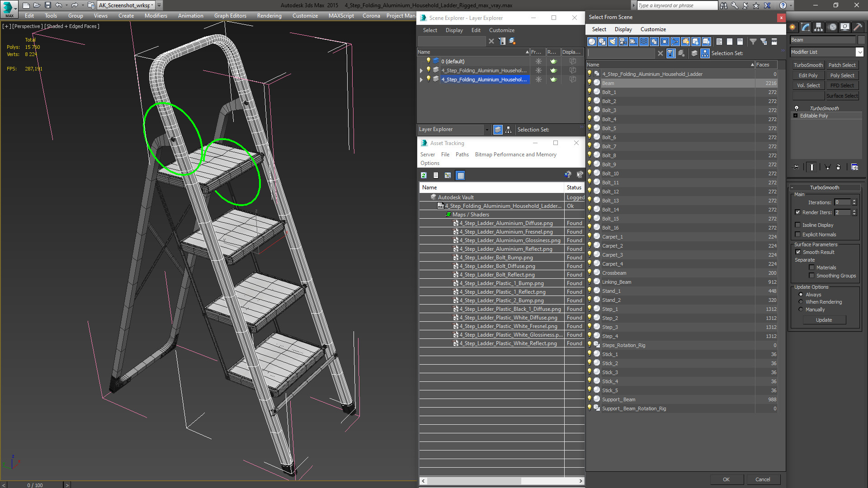The height and width of the screenshot is (488, 868).
Task: Click Open File icon in quick access toolbar
Action: [37, 5]
